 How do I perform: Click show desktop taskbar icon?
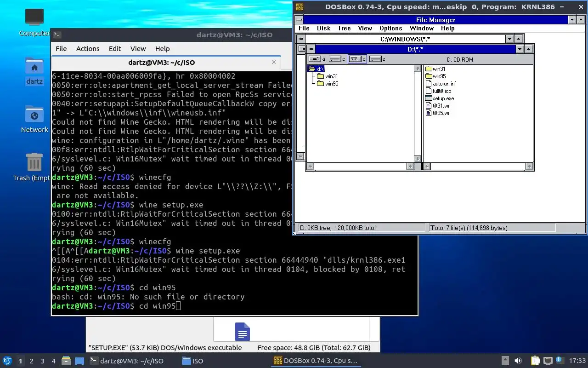click(79, 361)
